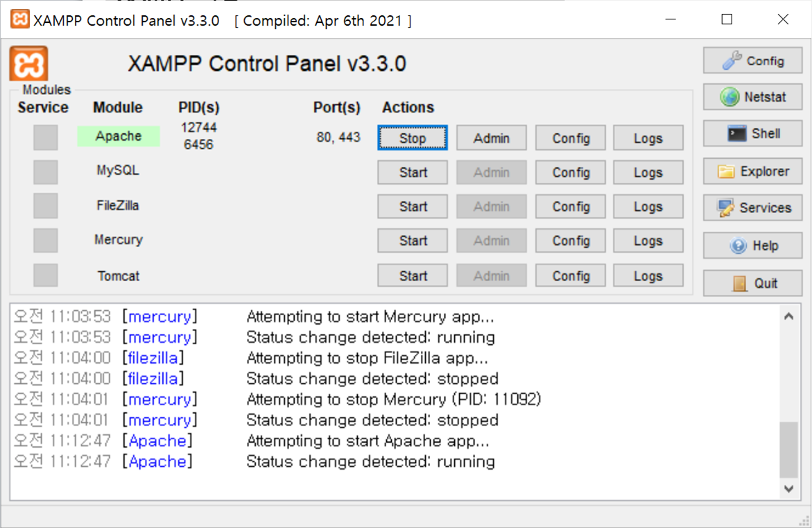
Task: Click the greyed Mercury Admin button
Action: click(x=492, y=241)
